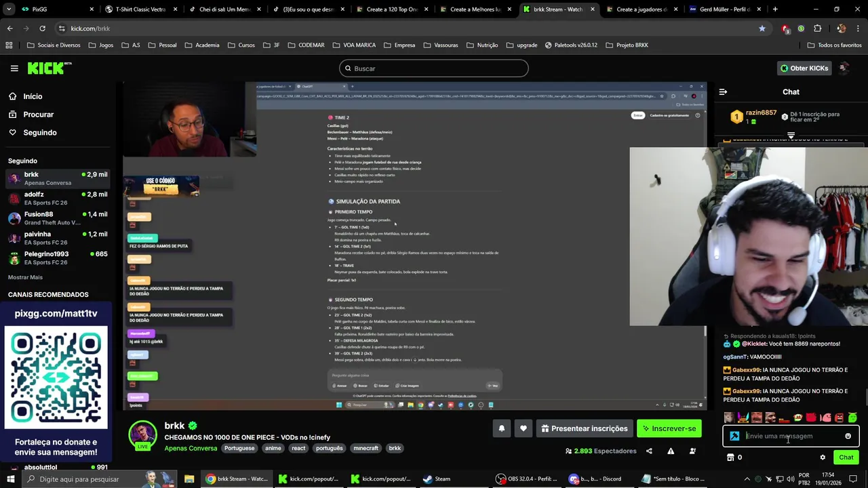
Task: Focus the Buscar search field
Action: 434,68
